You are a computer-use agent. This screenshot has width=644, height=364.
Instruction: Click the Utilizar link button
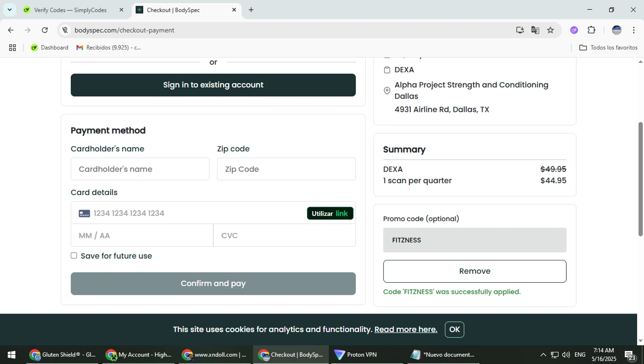(x=330, y=213)
